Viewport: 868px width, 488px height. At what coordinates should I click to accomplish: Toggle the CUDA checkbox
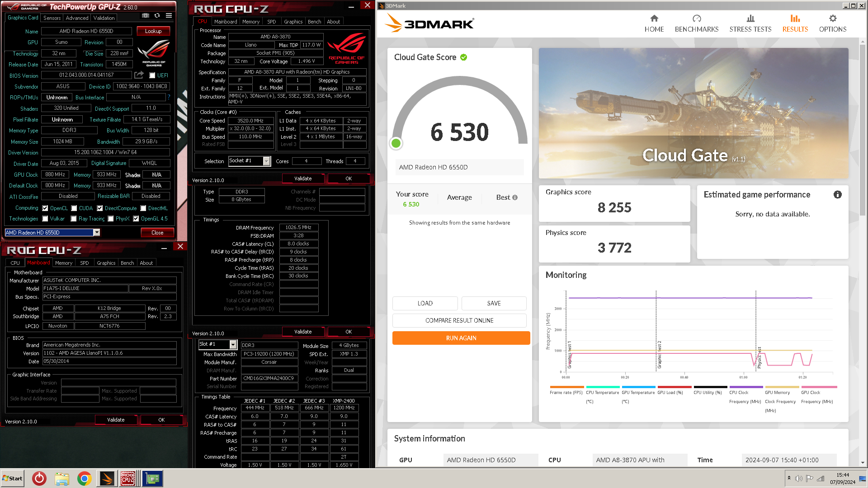pyautogui.click(x=74, y=208)
